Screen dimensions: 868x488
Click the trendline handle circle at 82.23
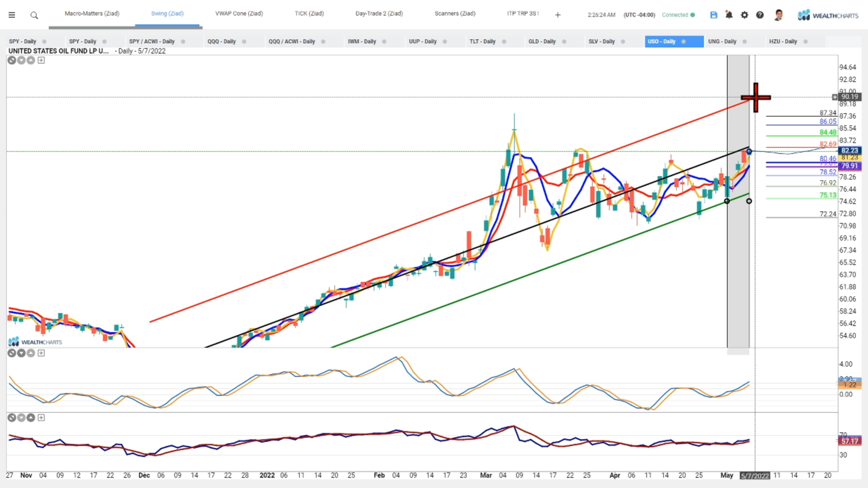(749, 151)
